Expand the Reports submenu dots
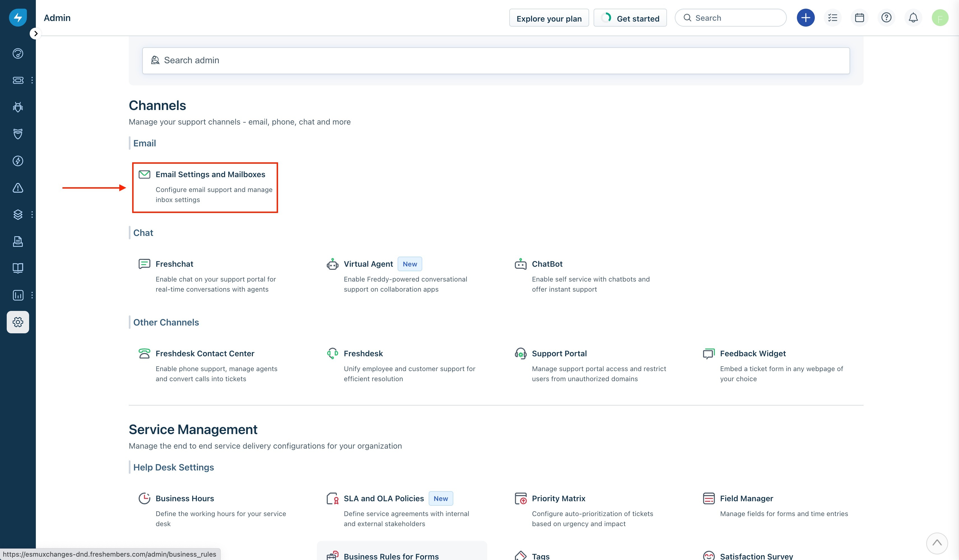Viewport: 959px width, 560px height. [32, 295]
